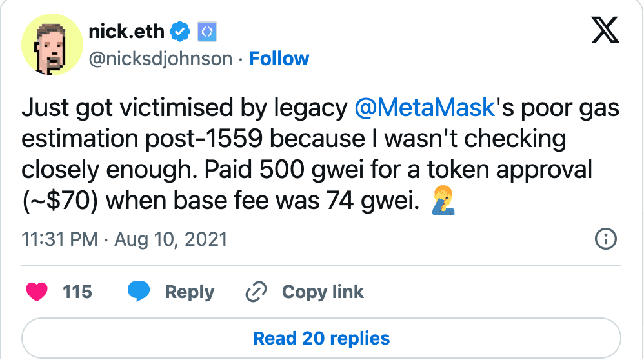Open the @MetaMask mention link
Screen dimensions: 644x360
(424, 109)
